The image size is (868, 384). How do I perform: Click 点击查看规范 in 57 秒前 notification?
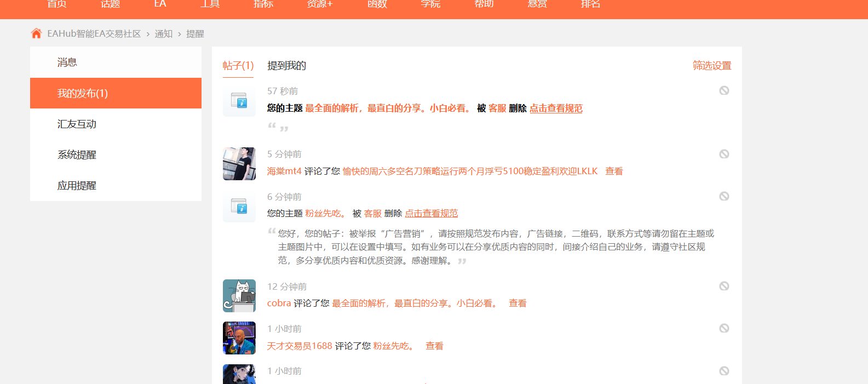[x=556, y=108]
